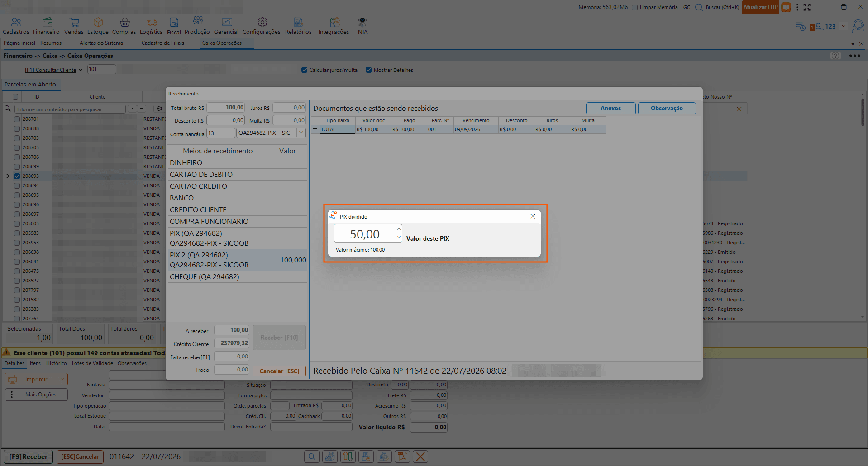868x466 pixels.
Task: Expand the user 123 dropdown arrow
Action: coord(844,26)
